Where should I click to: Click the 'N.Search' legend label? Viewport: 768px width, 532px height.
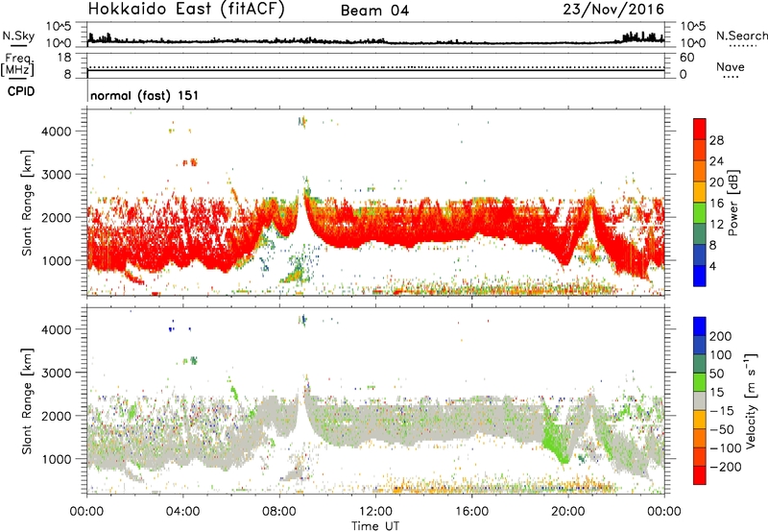click(741, 36)
